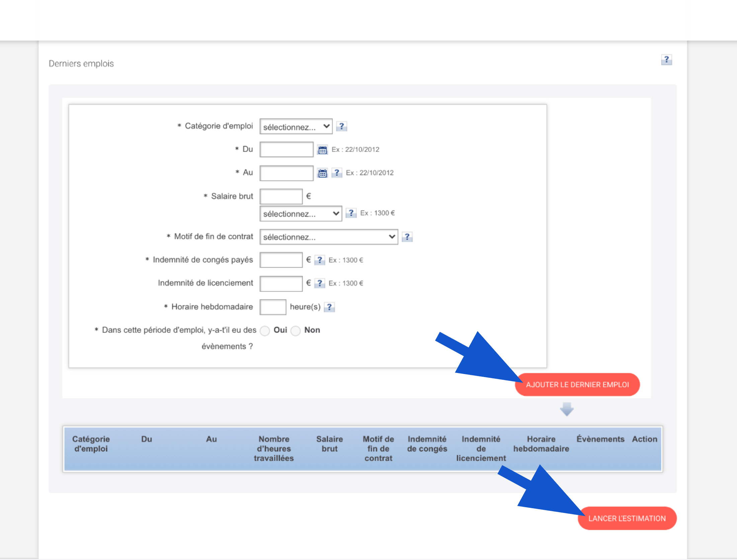Open help for Motif de fin de contrat
This screenshot has width=737, height=560.
point(407,237)
